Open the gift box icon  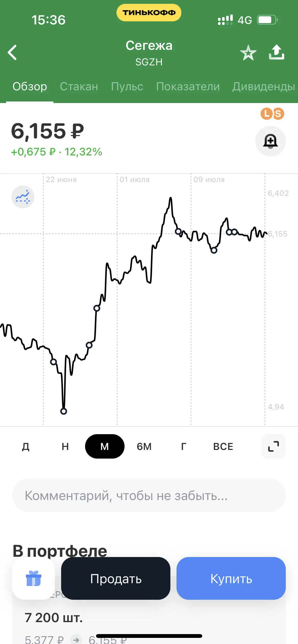tap(34, 578)
